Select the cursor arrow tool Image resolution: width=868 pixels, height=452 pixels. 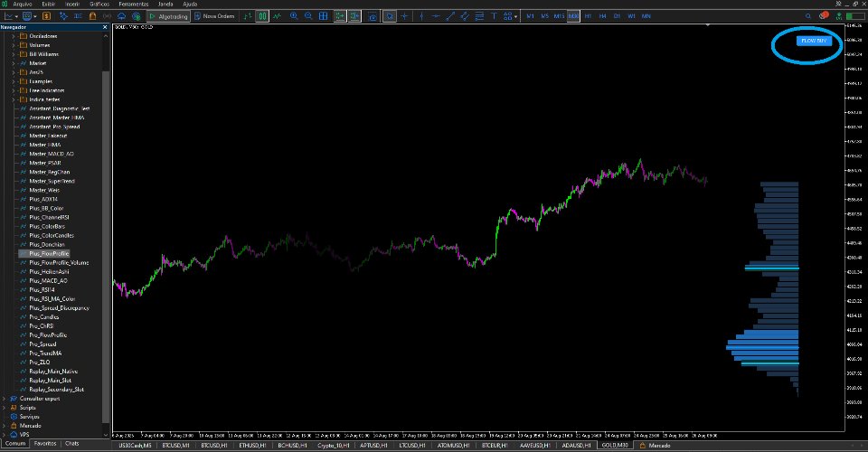pos(389,16)
